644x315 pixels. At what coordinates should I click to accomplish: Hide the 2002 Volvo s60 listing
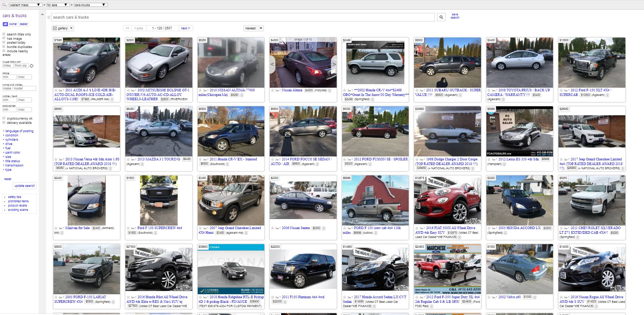535,297
